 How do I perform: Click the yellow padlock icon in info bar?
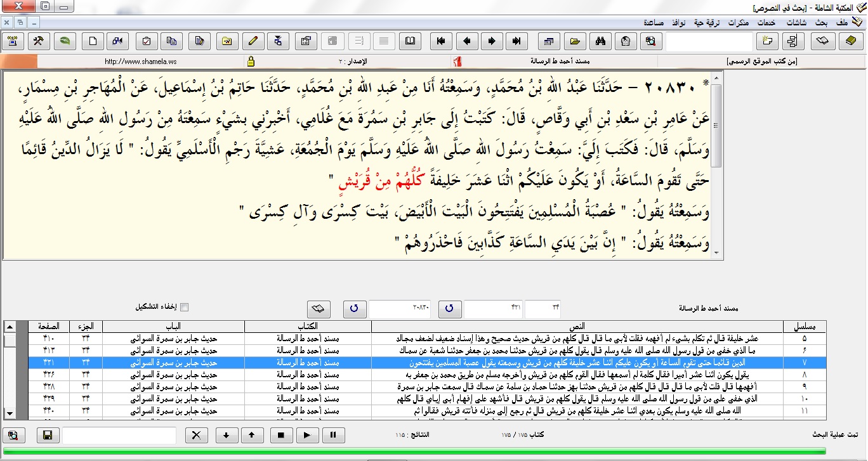(x=251, y=62)
